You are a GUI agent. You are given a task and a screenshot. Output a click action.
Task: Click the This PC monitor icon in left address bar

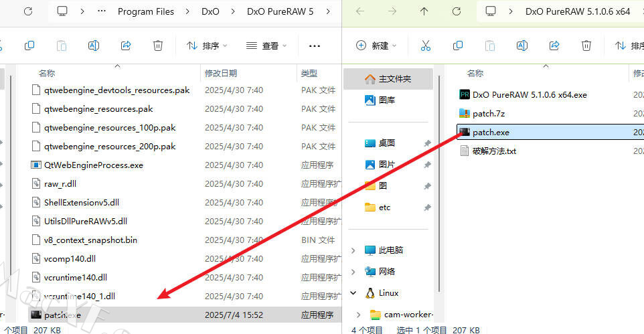pos(62,11)
